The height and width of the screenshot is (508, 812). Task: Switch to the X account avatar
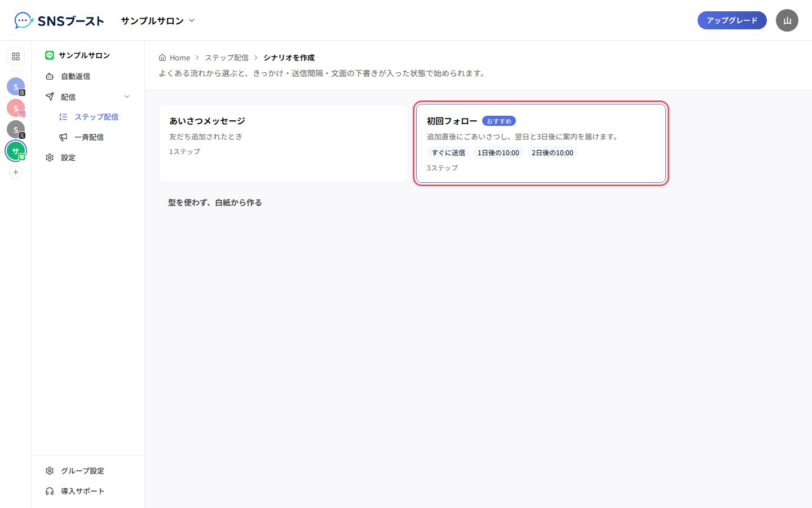(x=16, y=129)
